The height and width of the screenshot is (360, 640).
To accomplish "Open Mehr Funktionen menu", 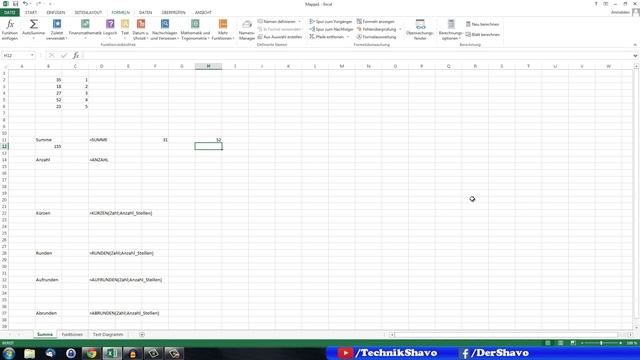I will [x=222, y=30].
